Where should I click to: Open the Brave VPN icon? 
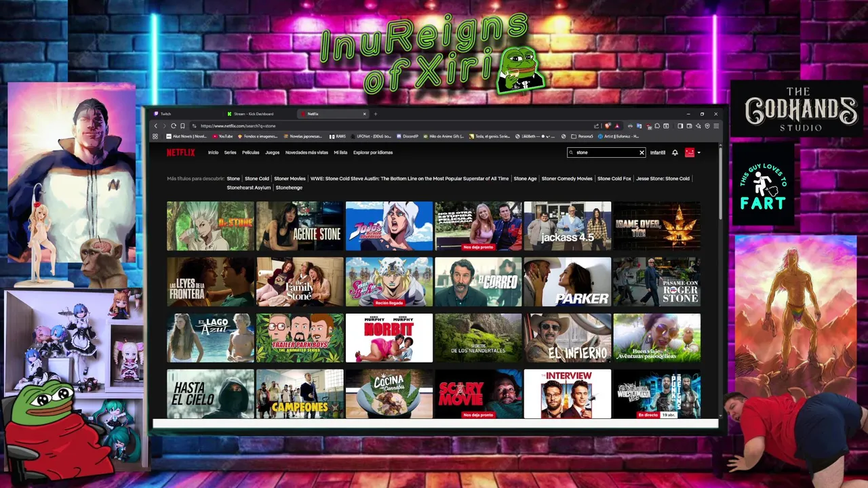tap(707, 126)
